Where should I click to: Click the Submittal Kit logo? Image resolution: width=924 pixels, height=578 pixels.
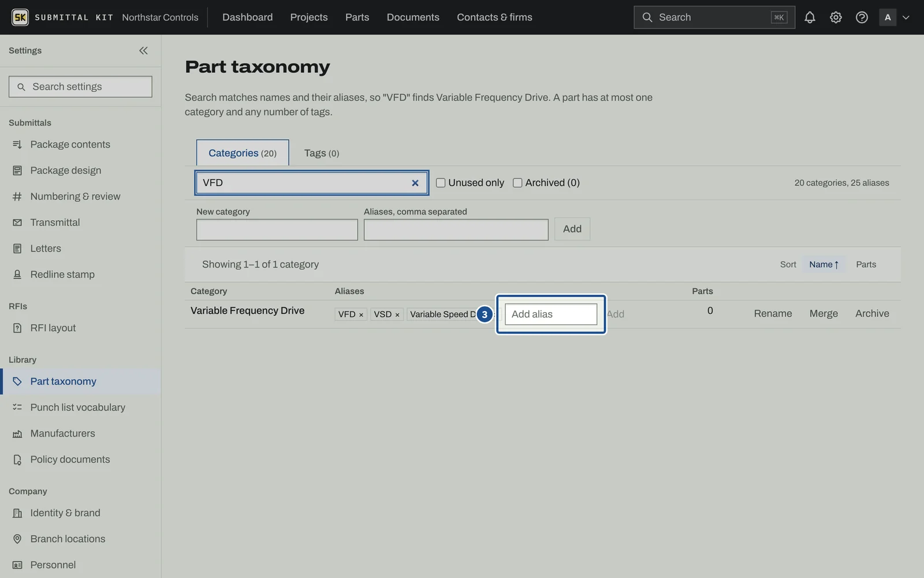pyautogui.click(x=20, y=17)
